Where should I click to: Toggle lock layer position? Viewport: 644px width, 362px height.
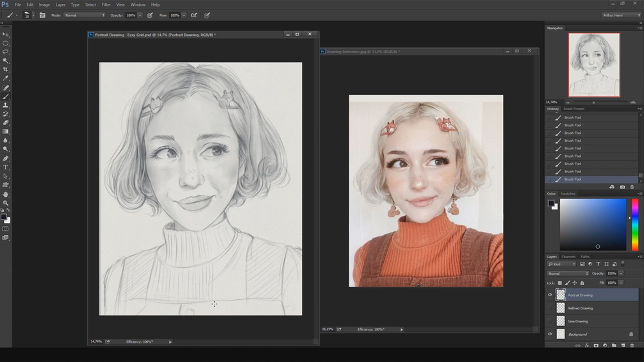click(575, 283)
